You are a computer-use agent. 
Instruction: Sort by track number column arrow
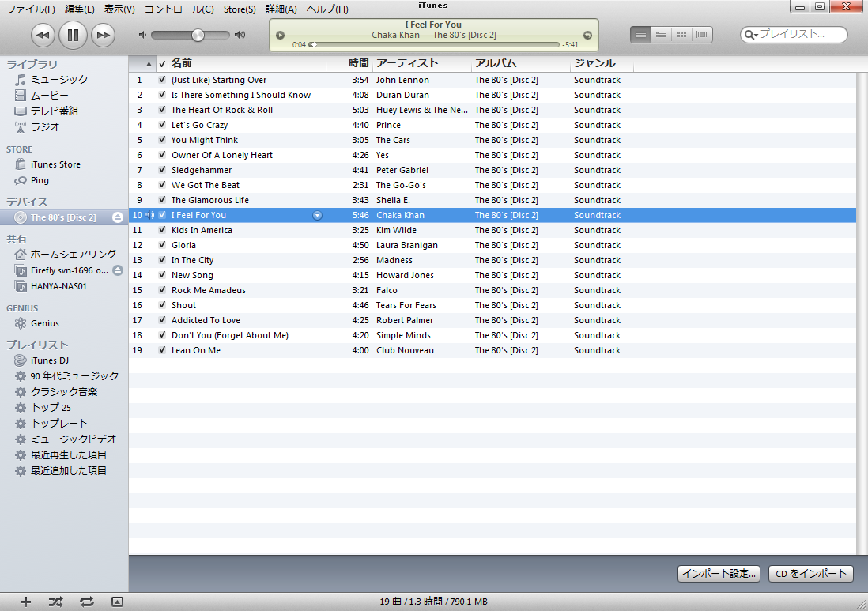(x=149, y=64)
